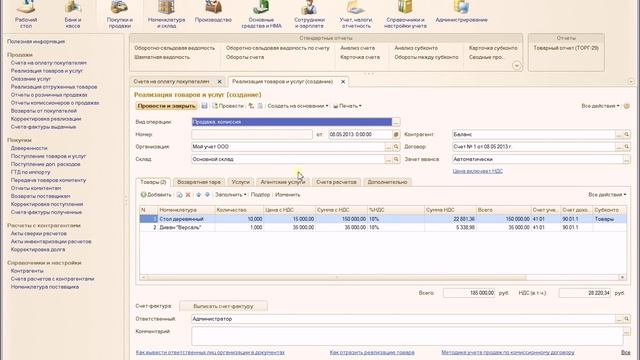Open Методика учета продаж по комиссионному договору link
This screenshot has width=640, height=360.
coord(508,352)
